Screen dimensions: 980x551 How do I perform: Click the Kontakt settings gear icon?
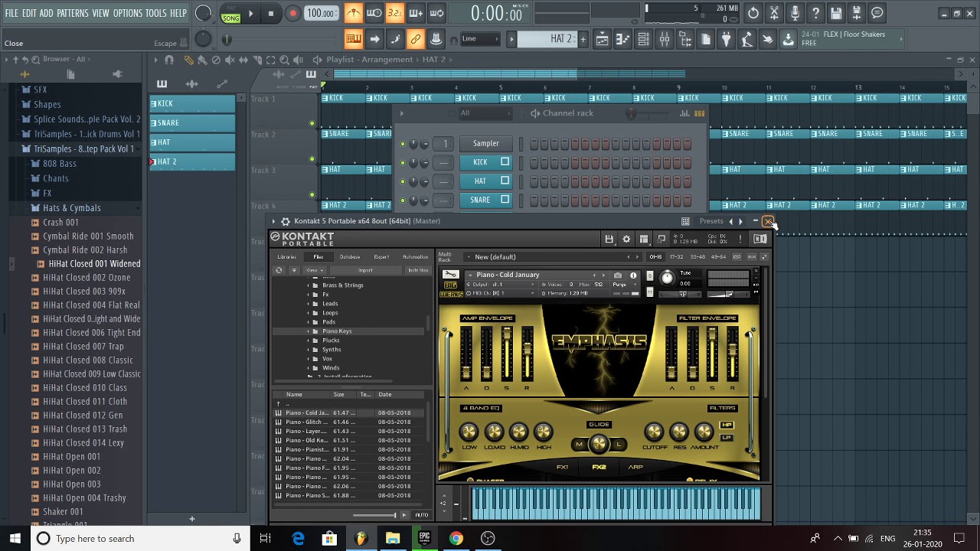click(x=626, y=240)
